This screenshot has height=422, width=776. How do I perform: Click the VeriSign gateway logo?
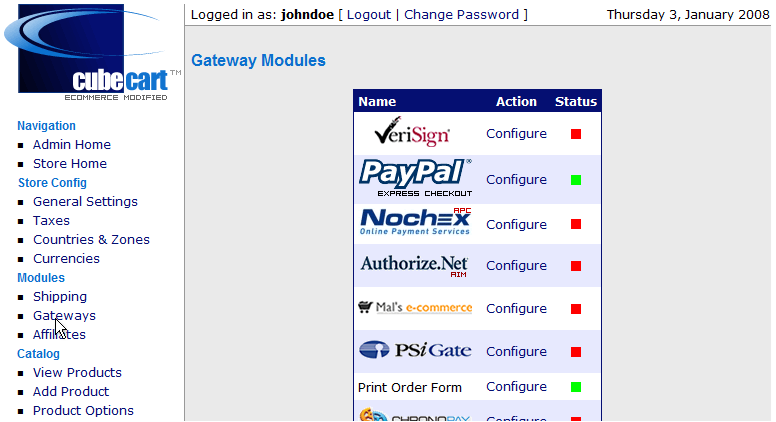411,132
